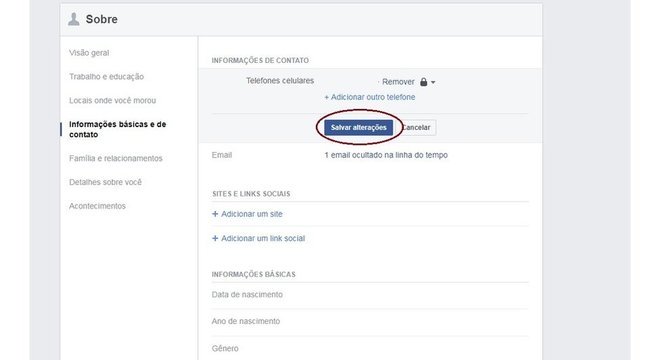Click the Sobre person icon
Viewport: 660px width, 360px height.
click(74, 19)
